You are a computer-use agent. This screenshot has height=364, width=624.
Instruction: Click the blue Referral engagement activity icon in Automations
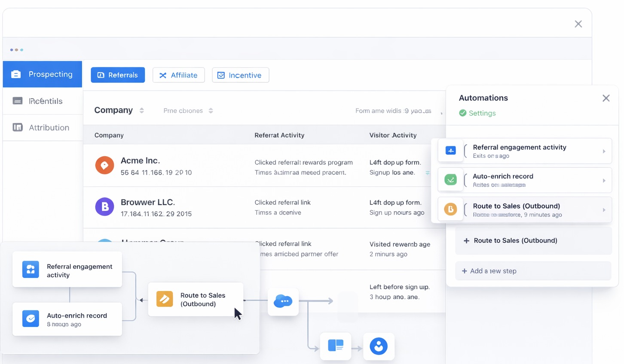coord(450,151)
